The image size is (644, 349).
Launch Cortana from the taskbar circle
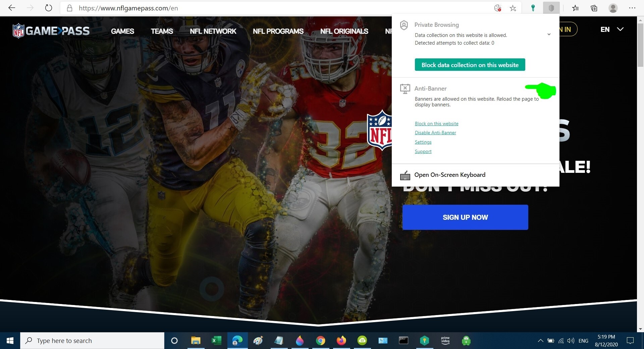pyautogui.click(x=174, y=341)
